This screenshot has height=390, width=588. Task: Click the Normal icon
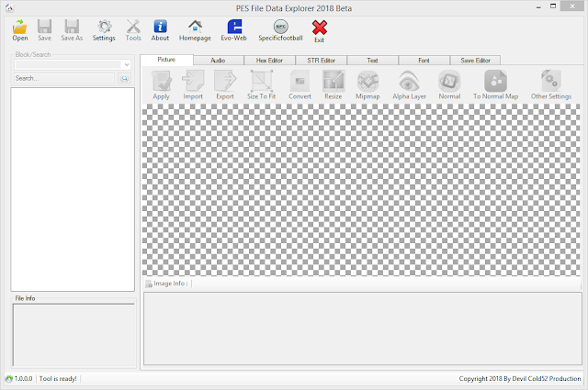coord(449,81)
